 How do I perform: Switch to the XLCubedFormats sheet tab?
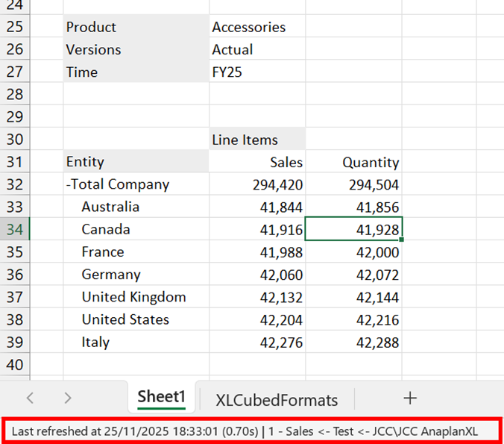276,400
